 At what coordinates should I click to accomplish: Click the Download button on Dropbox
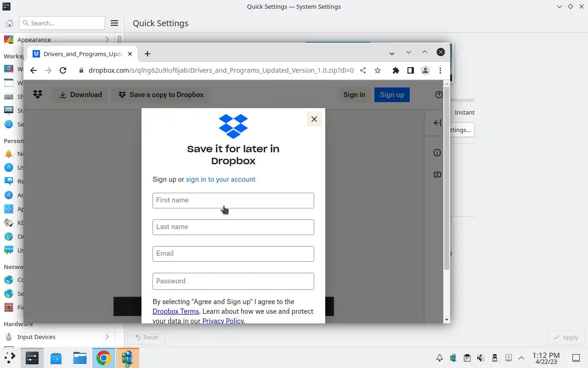80,95
